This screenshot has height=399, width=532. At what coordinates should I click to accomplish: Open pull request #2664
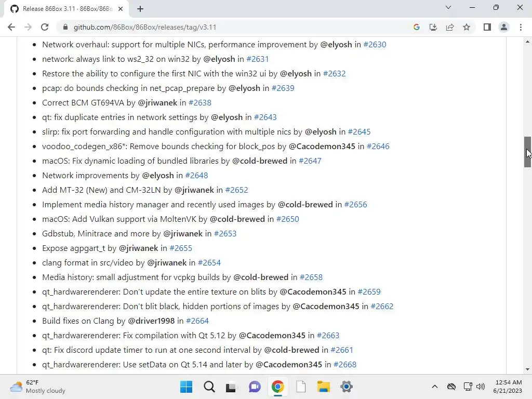click(197, 321)
